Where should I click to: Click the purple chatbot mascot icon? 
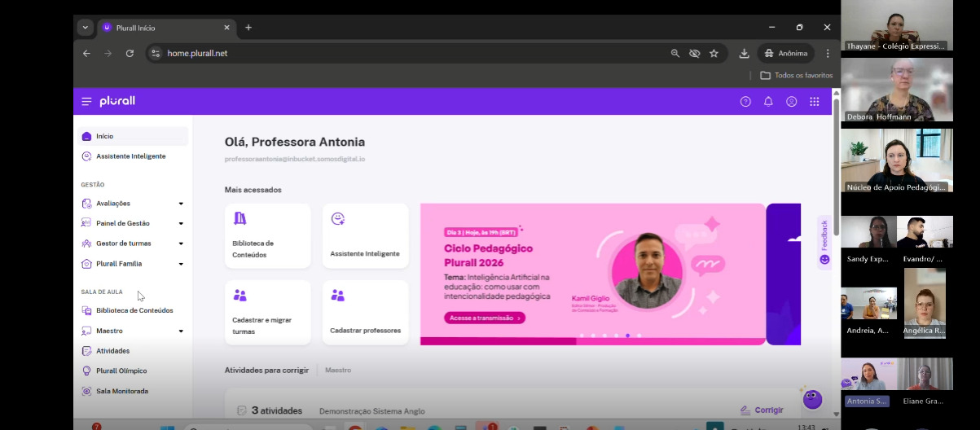811,399
